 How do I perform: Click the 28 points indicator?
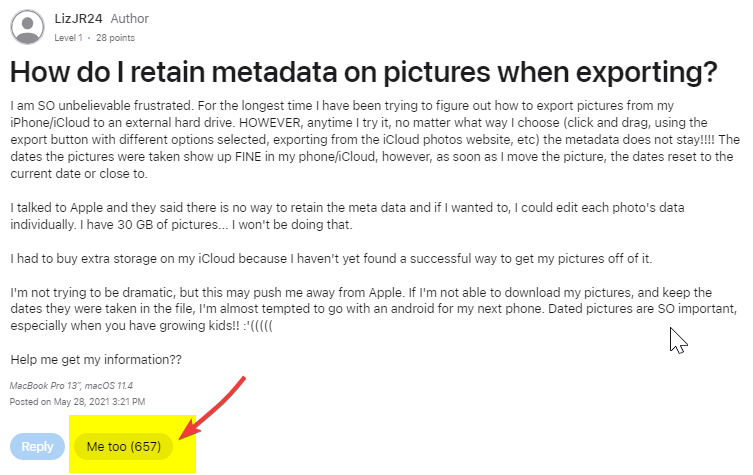115,38
